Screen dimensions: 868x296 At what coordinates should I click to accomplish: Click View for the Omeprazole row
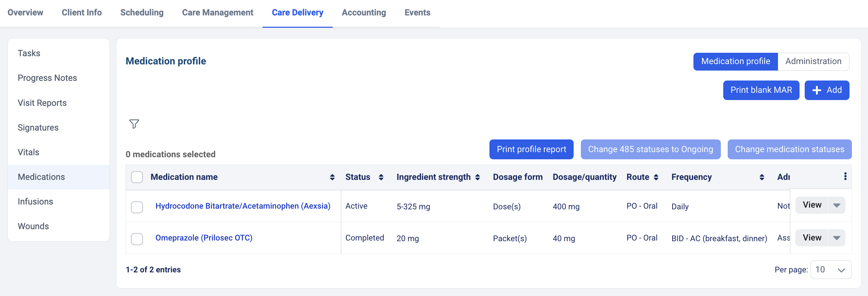tap(812, 238)
